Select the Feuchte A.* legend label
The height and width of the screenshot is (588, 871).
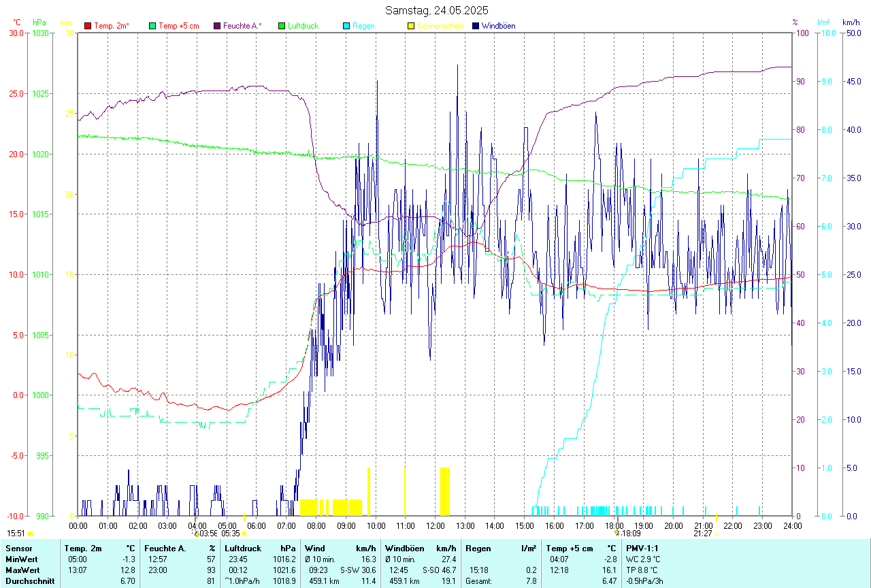pyautogui.click(x=242, y=26)
